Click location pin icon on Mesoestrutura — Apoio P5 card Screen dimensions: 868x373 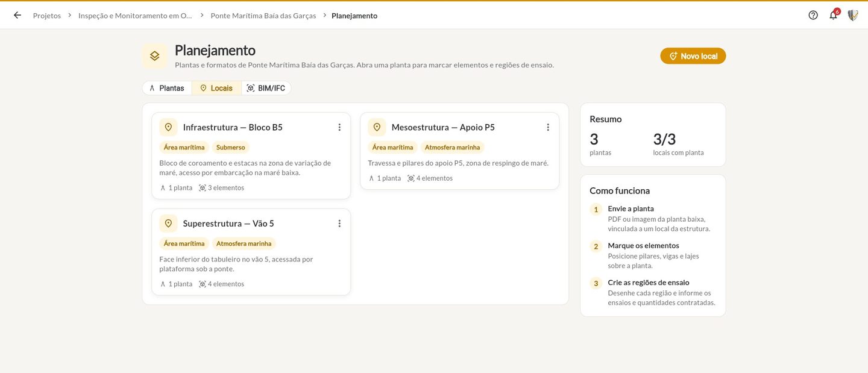tap(377, 127)
